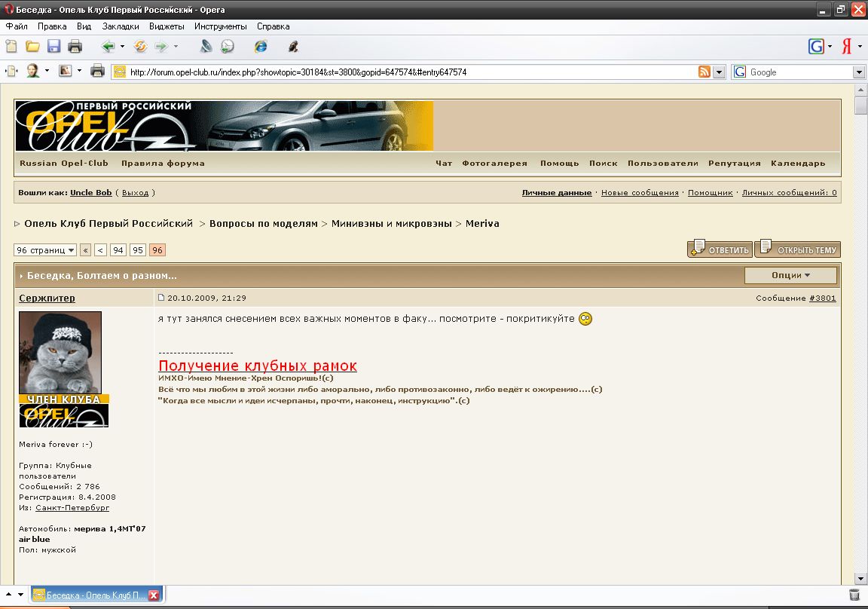The width and height of the screenshot is (868, 609).
Task: Go back with the green left arrow
Action: click(108, 47)
